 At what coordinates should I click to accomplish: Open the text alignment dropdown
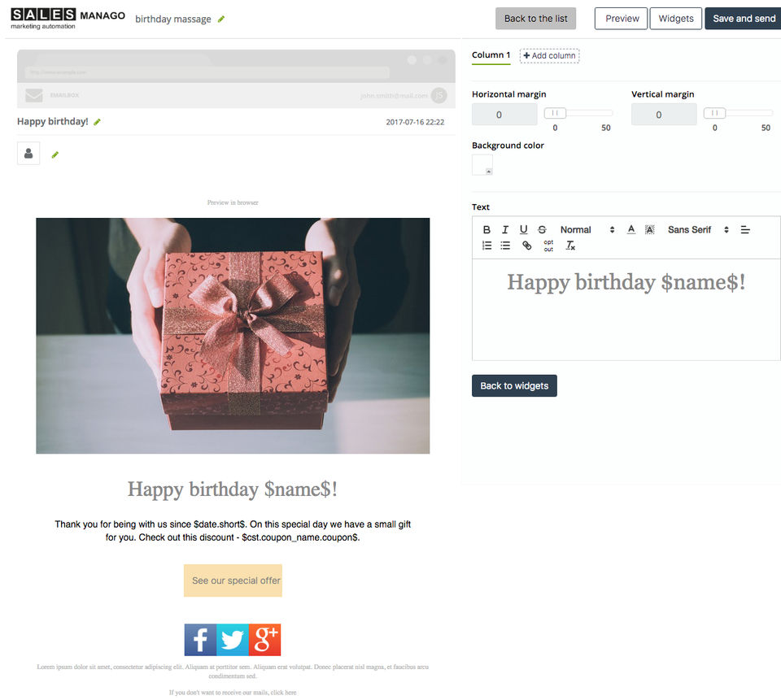745,229
